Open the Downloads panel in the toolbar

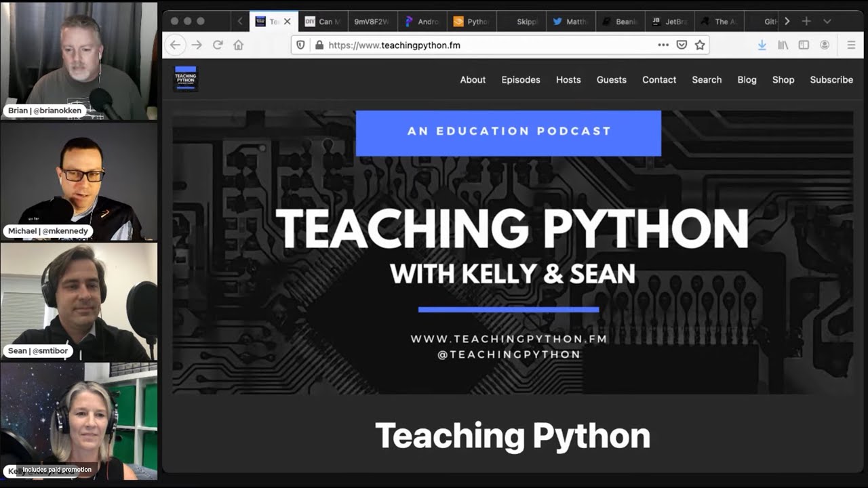(x=762, y=45)
